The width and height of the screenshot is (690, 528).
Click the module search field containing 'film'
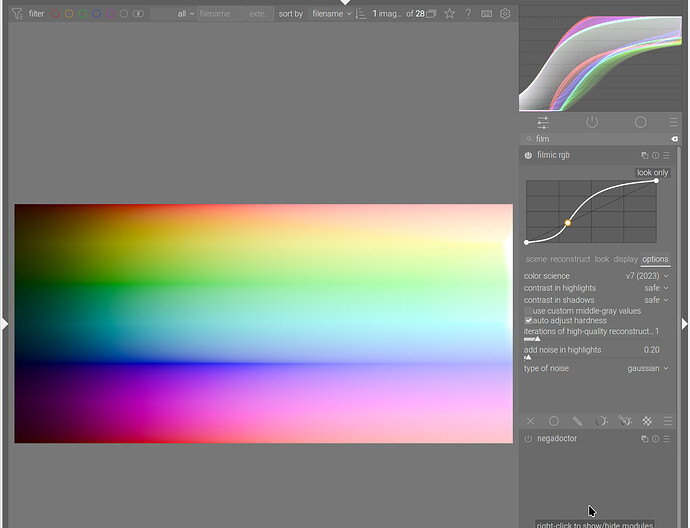pos(597,139)
